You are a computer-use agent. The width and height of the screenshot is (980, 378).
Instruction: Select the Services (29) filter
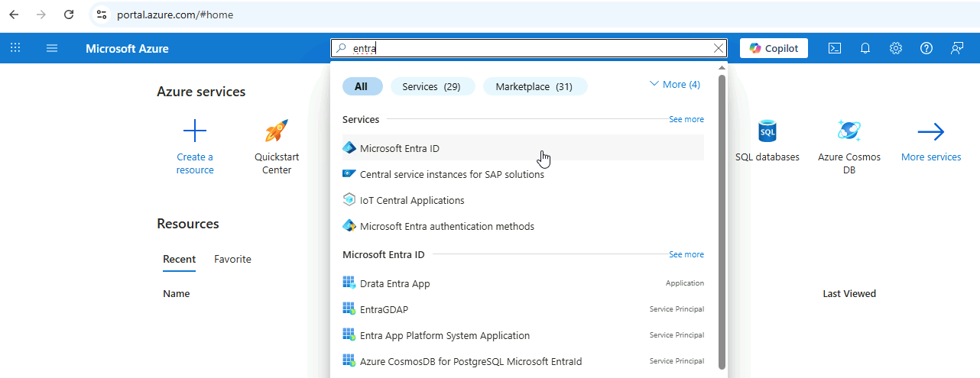pyautogui.click(x=432, y=86)
